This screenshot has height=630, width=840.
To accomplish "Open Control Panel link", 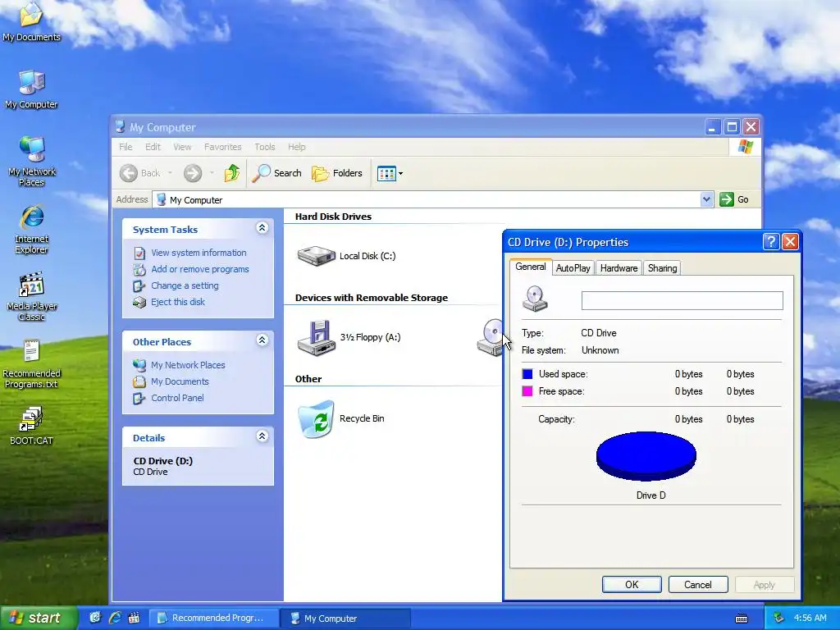I will pyautogui.click(x=177, y=398).
